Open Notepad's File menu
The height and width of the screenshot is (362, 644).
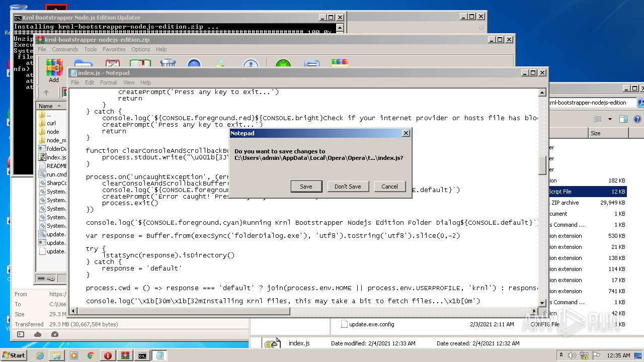coord(75,82)
